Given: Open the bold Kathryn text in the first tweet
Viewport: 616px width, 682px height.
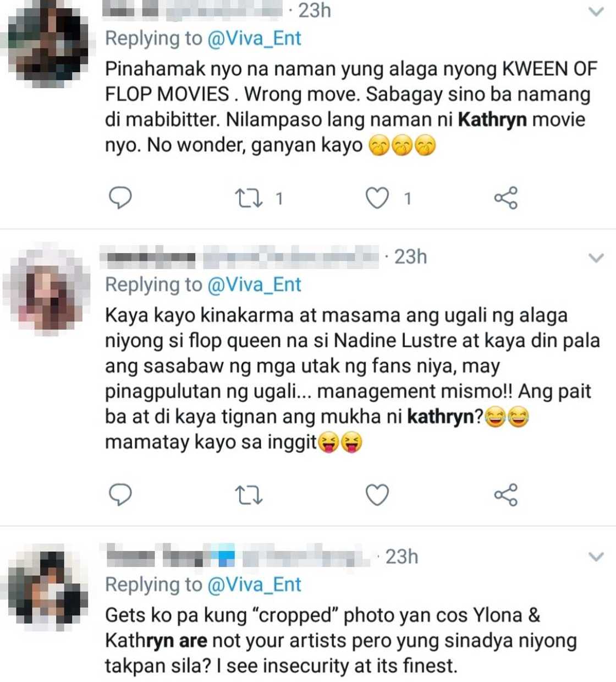Looking at the screenshot, I should pyautogui.click(x=492, y=119).
